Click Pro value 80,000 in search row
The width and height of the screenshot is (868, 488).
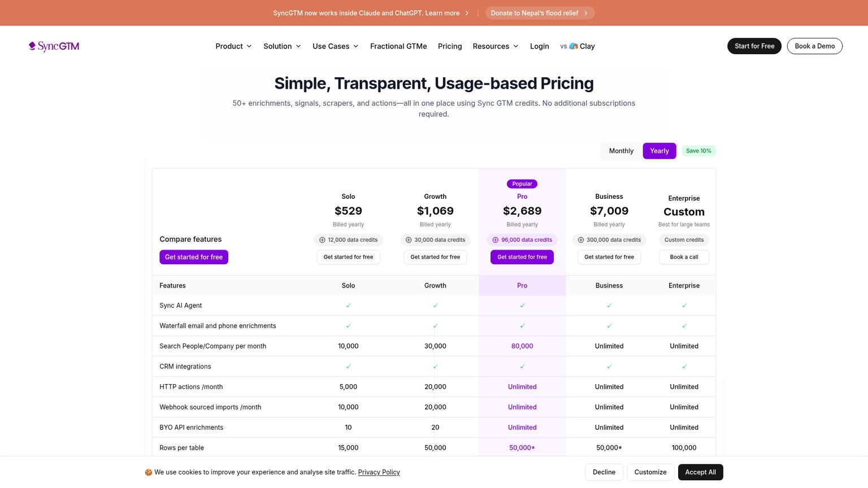[x=522, y=346]
